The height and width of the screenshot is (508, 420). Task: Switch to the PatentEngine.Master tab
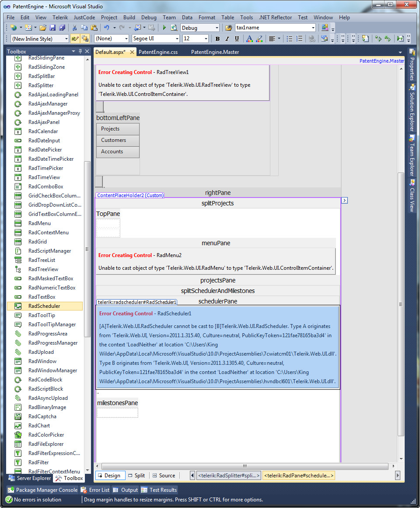tap(215, 52)
